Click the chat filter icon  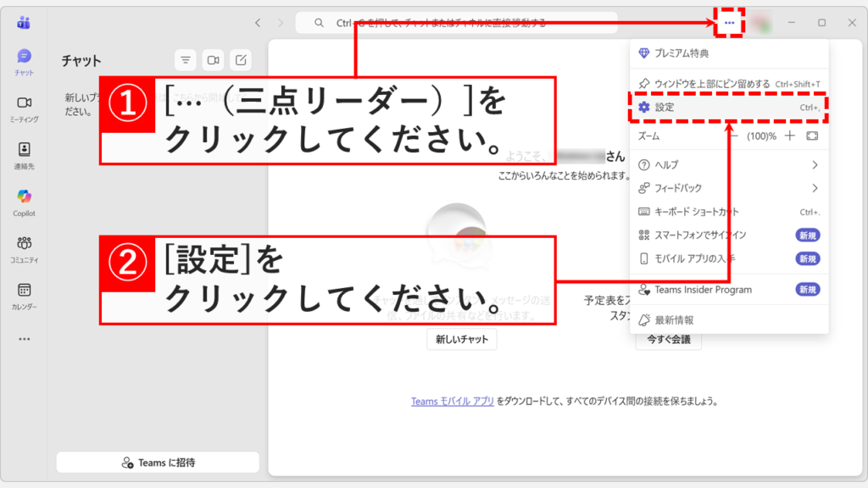185,60
